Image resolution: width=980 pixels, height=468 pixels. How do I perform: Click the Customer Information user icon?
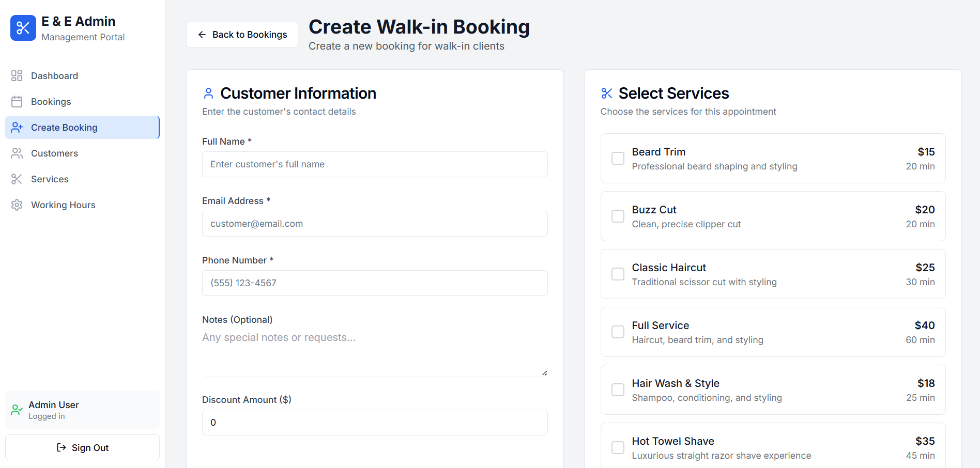(208, 93)
